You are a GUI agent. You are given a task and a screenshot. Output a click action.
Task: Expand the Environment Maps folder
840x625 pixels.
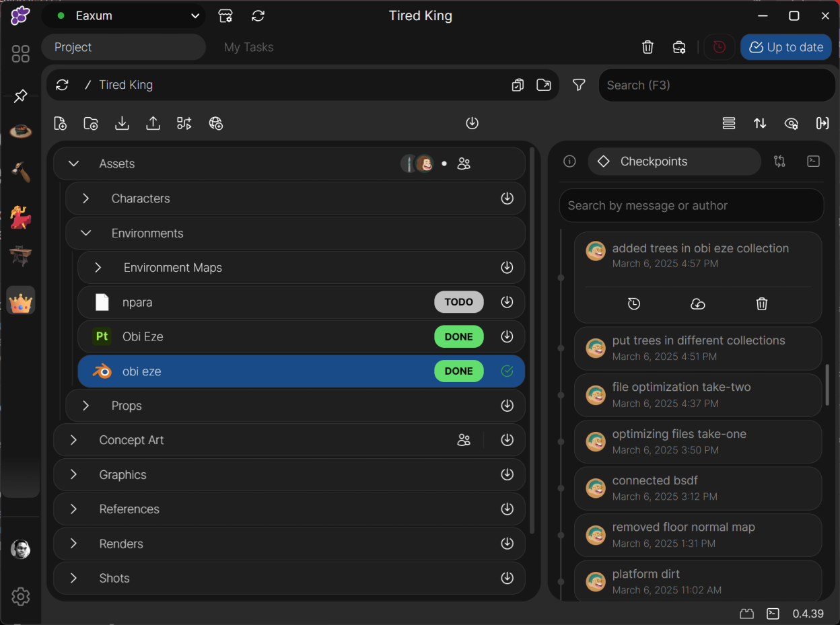tap(98, 268)
